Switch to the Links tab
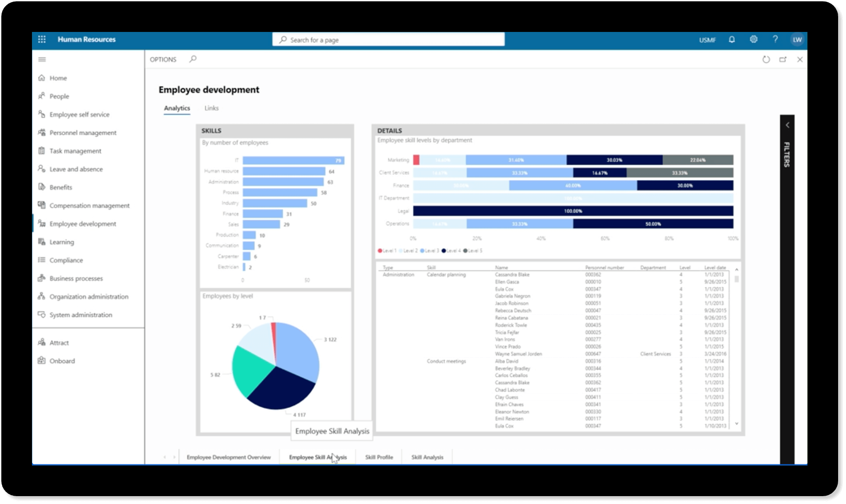 pyautogui.click(x=211, y=108)
